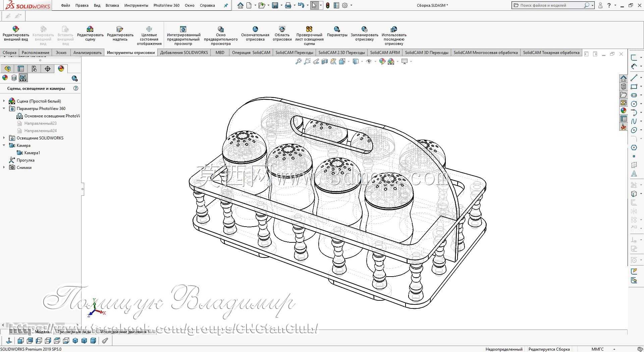Start the Integrated Preview render
644x352 pixels.
click(183, 29)
